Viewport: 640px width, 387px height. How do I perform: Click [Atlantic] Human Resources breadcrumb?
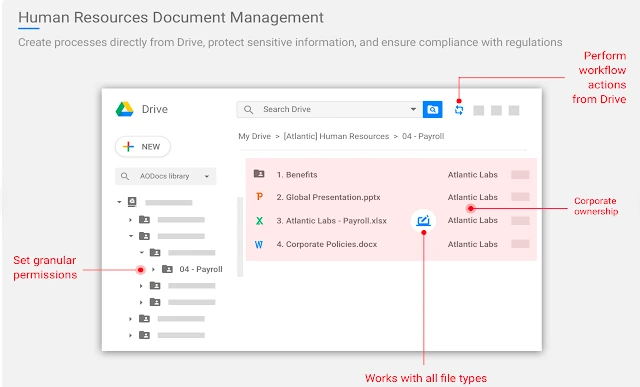tap(336, 136)
